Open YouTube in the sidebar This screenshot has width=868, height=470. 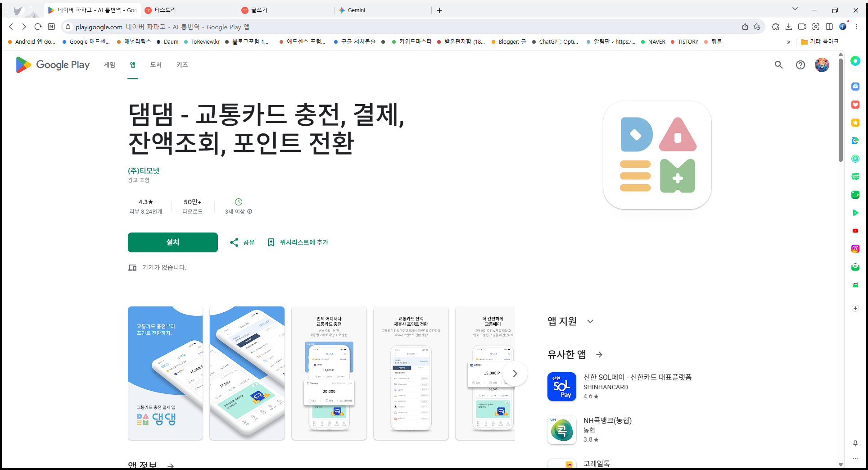[855, 231]
